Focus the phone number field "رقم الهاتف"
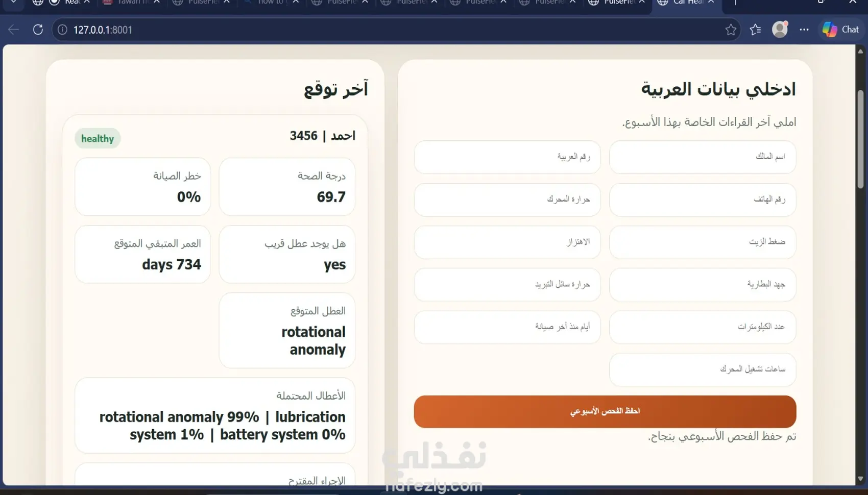Viewport: 868px width, 495px height. point(703,200)
